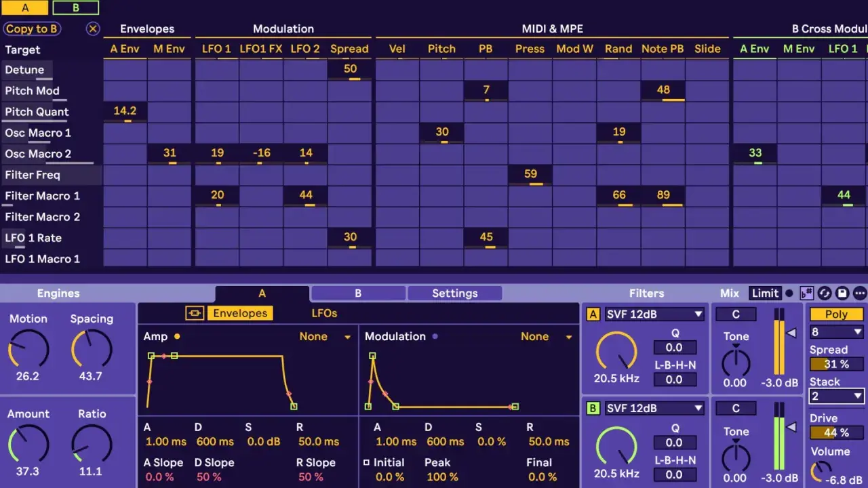The height and width of the screenshot is (488, 868).
Task: Click the purple dot next to Modulation
Action: 435,336
